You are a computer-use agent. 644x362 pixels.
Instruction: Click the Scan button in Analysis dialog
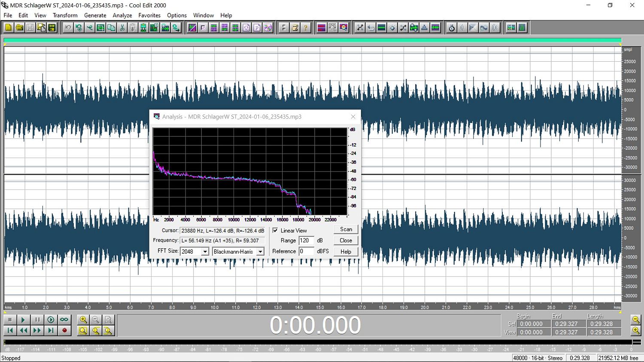click(346, 229)
